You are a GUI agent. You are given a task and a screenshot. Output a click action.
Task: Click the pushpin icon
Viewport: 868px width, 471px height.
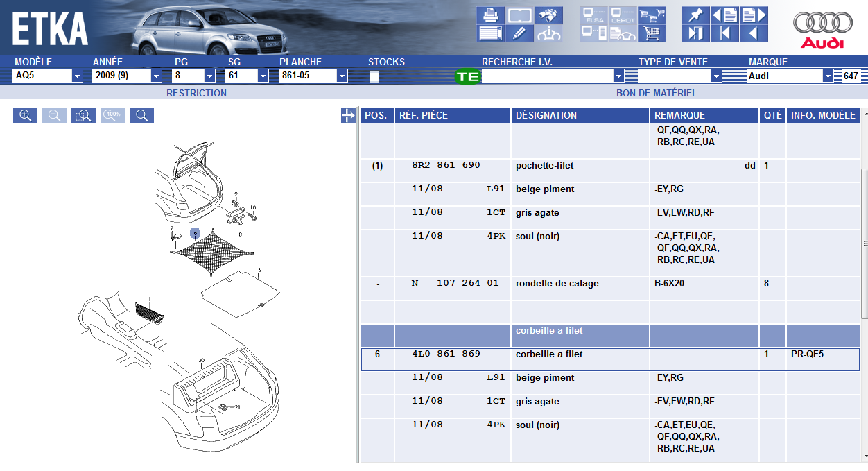(695, 15)
